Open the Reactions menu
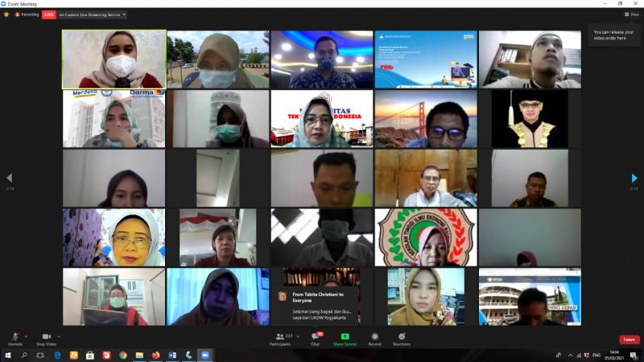 [401, 338]
